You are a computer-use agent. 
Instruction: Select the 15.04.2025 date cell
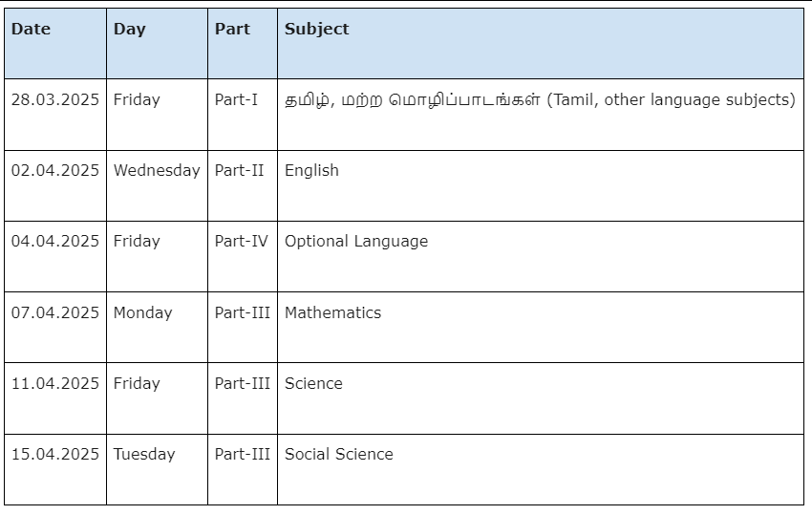[55, 469]
